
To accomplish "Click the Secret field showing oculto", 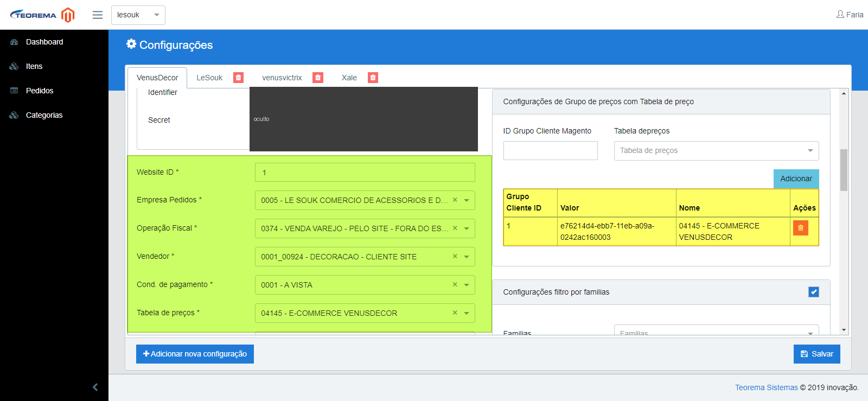I will [363, 119].
